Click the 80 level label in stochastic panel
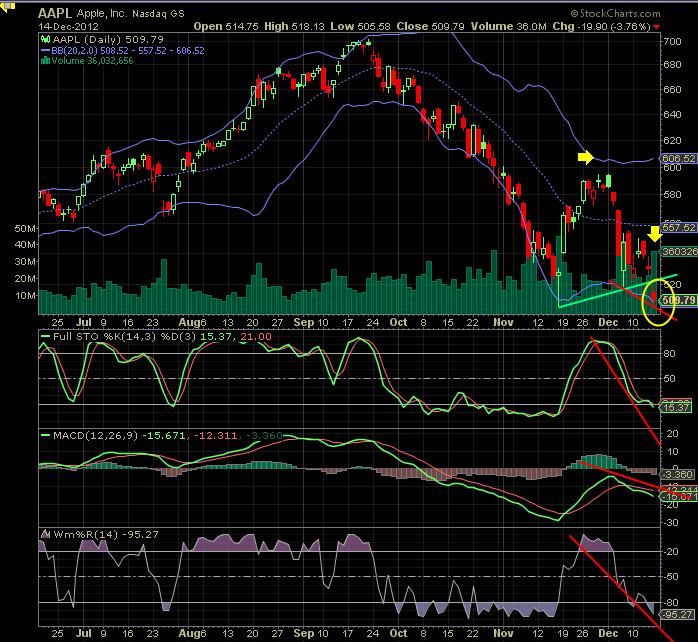This screenshot has height=642, width=698. click(670, 354)
